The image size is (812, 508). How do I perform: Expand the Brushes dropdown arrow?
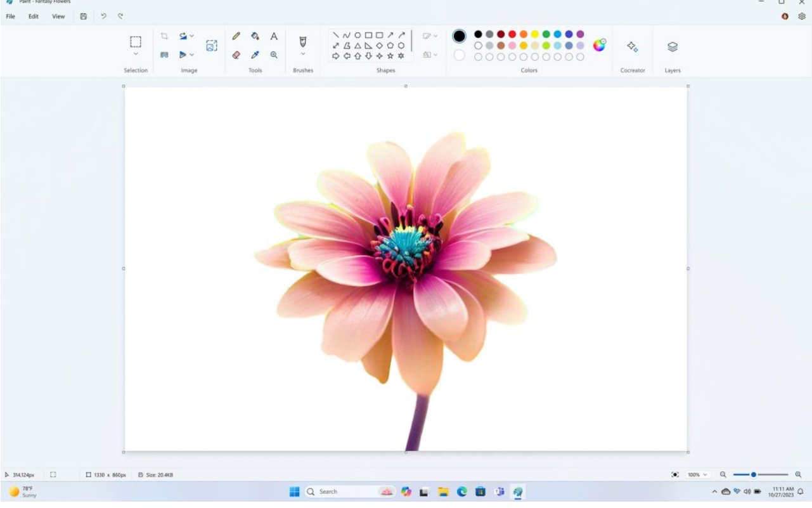pos(303,55)
